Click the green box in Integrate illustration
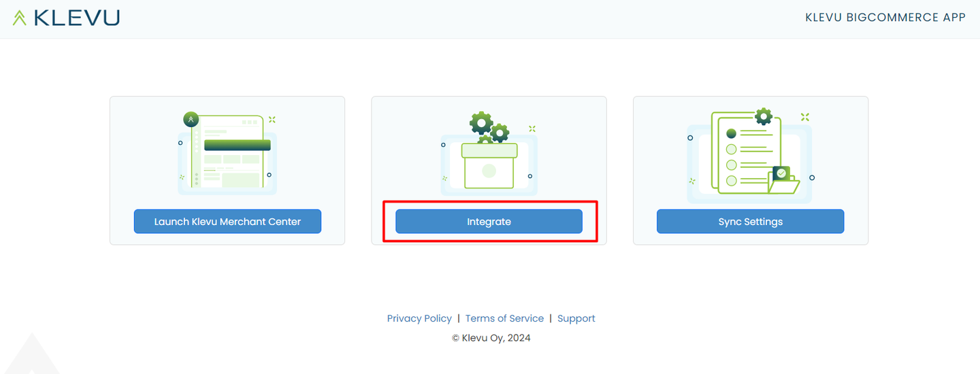Viewport: 980px width, 374px height. click(489, 166)
